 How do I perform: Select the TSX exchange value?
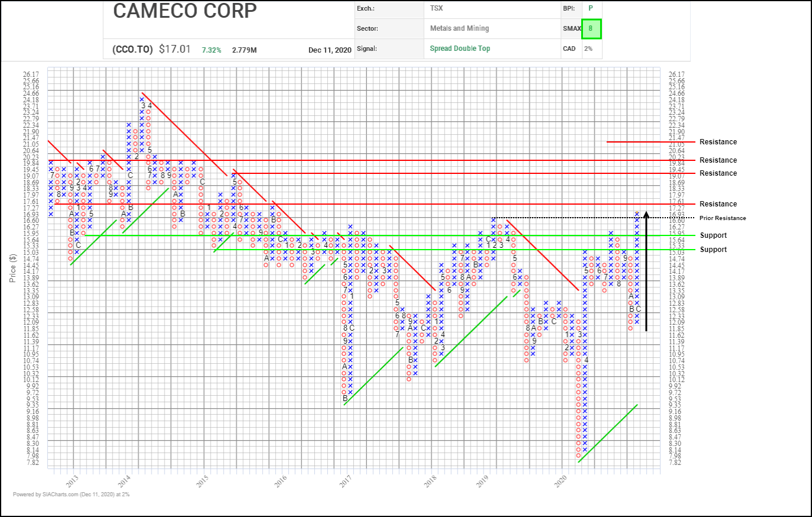[437, 9]
